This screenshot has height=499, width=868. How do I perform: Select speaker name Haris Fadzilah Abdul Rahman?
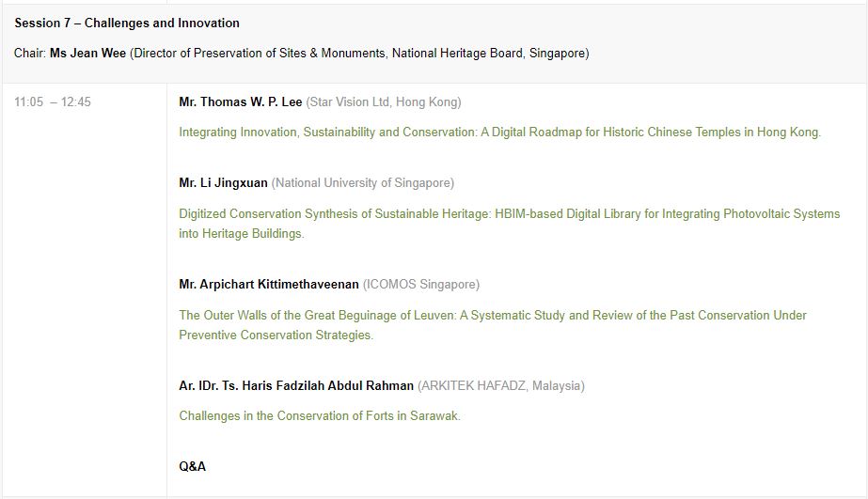pos(296,386)
